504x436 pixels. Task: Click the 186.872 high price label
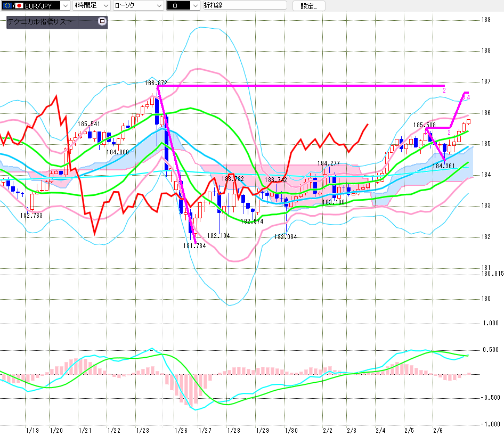click(x=156, y=83)
